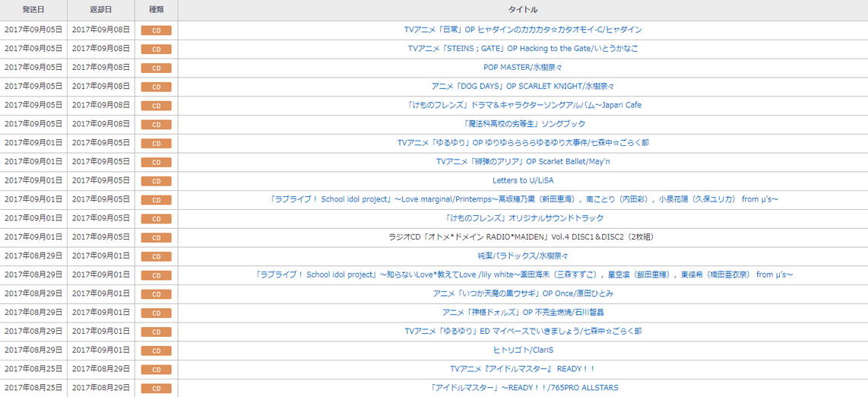Screen dimensions: 868x397
Task: Select the ラジオCD オトメ*ドメイン RADIO*MAIDEN title text
Action: click(x=523, y=237)
